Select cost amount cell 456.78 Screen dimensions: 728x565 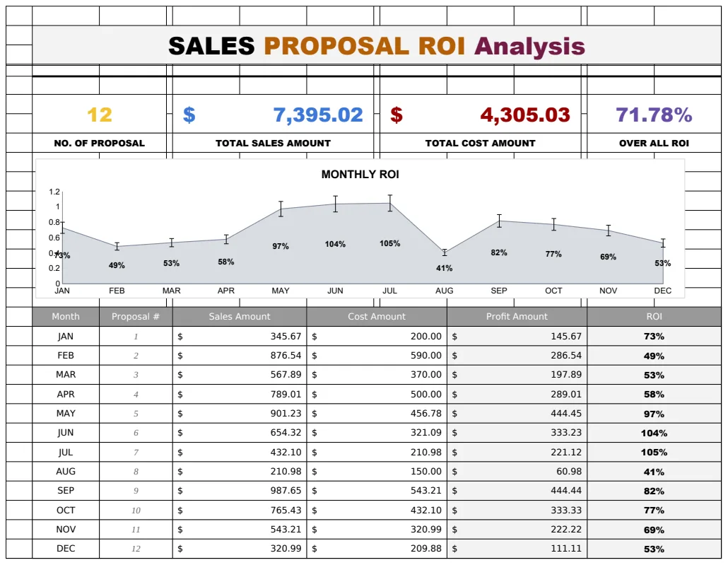377,414
